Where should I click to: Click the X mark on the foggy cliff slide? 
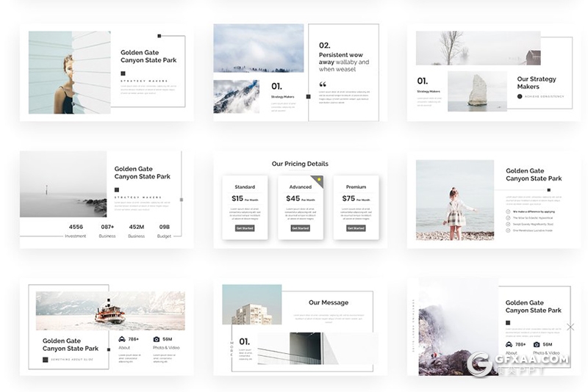570,327
